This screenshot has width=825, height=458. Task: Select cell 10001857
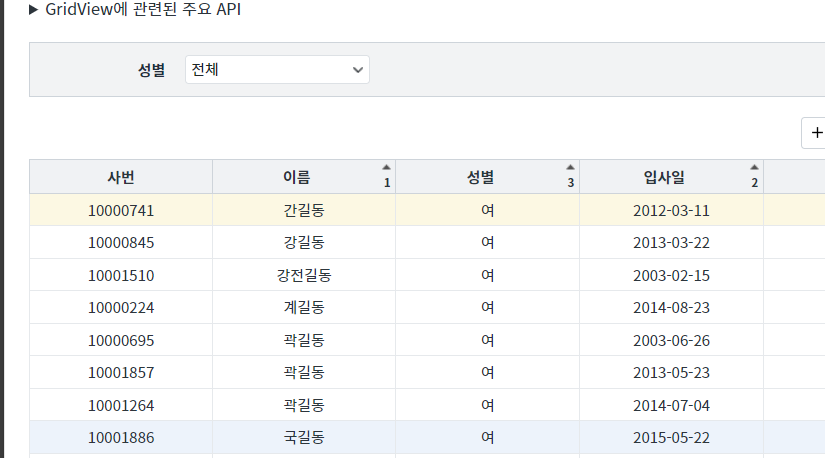coord(121,373)
